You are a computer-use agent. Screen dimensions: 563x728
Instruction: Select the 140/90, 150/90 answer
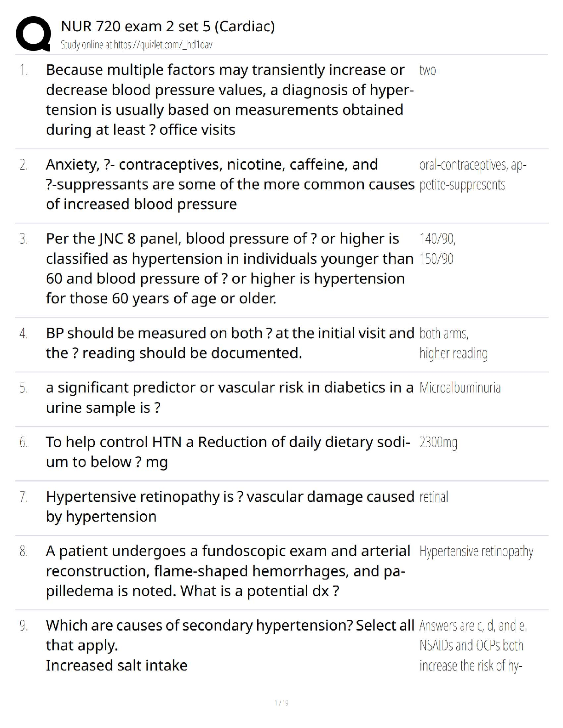pyautogui.click(x=437, y=249)
